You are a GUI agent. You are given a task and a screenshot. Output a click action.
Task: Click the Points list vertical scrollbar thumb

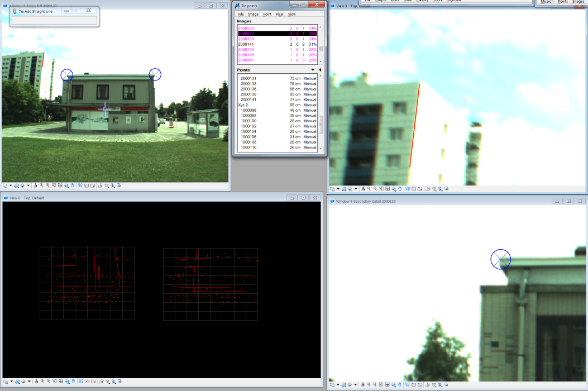(x=321, y=124)
